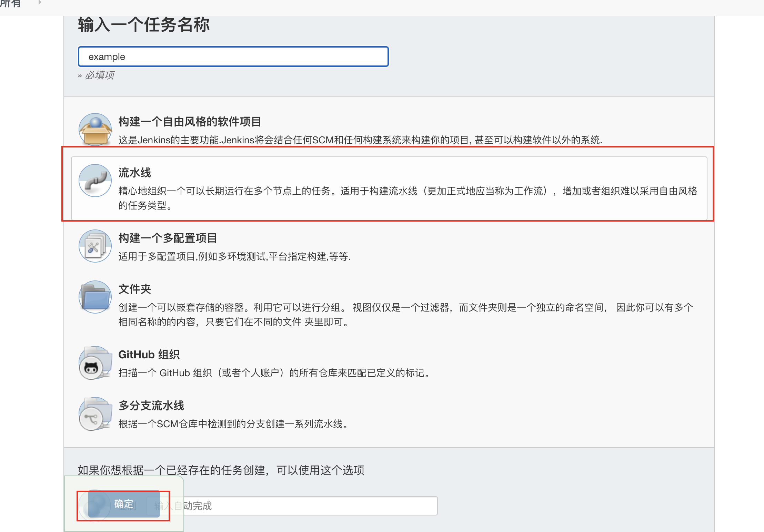The height and width of the screenshot is (532, 764).
Task: Click the pipeline description starting 精心地组织
Action: click(x=408, y=198)
